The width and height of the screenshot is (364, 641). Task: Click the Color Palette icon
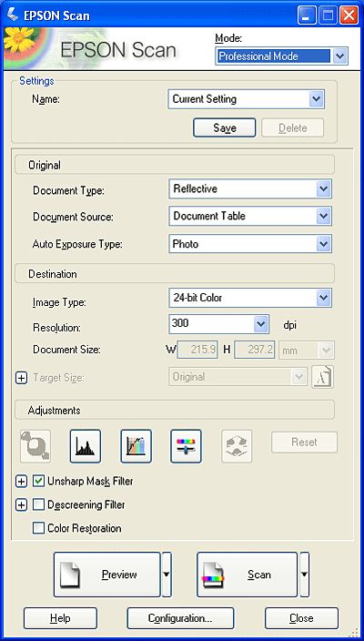[237, 446]
